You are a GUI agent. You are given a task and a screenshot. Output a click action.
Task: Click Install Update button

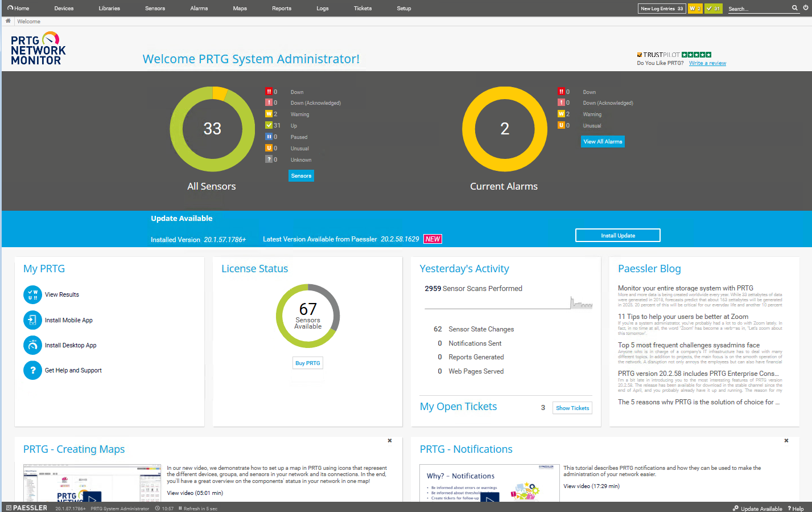[x=618, y=235]
